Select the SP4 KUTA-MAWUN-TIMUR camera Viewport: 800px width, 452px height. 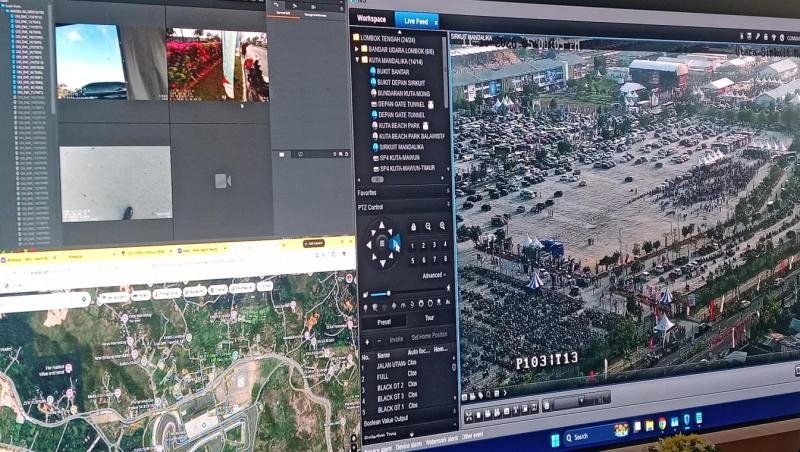404,168
